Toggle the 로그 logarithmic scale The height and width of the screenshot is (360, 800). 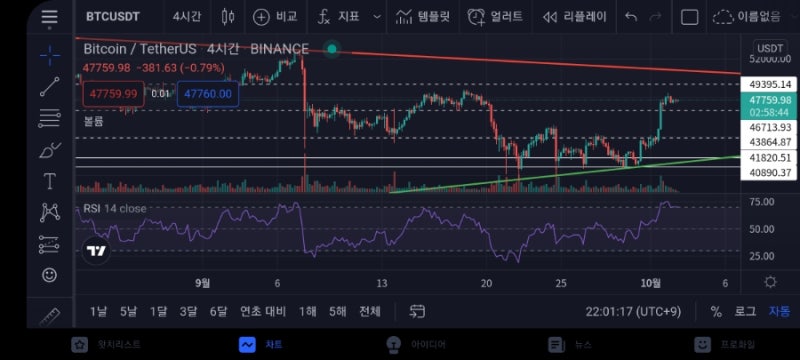745,311
